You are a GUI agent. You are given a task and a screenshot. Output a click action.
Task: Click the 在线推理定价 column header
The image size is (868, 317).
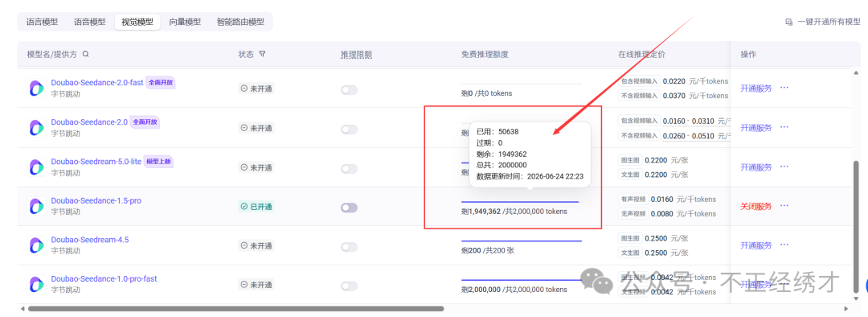tap(641, 55)
